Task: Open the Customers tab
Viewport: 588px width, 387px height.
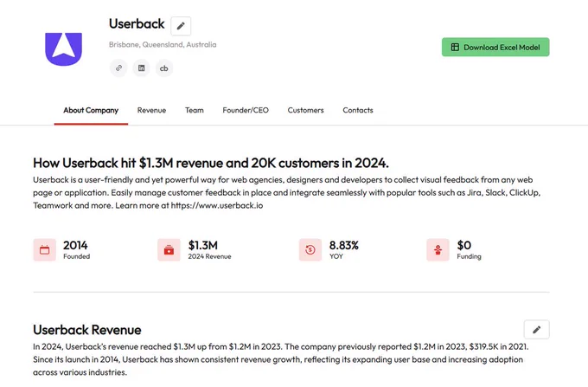Action: tap(305, 110)
